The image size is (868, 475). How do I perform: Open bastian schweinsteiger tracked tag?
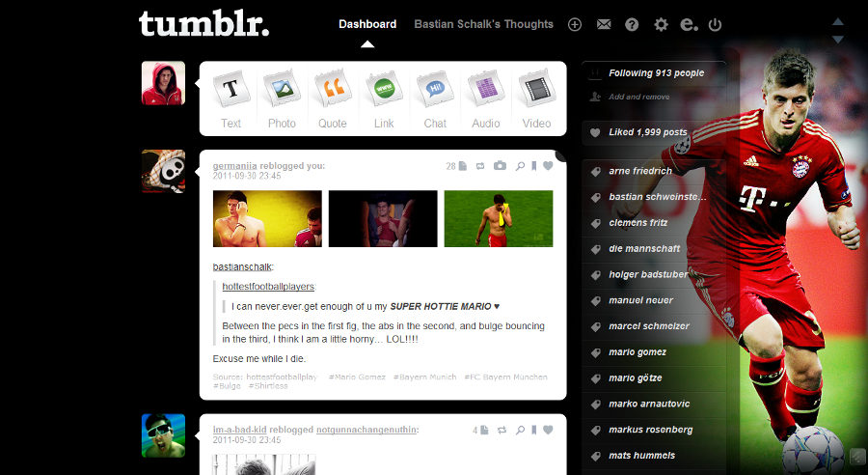(657, 197)
